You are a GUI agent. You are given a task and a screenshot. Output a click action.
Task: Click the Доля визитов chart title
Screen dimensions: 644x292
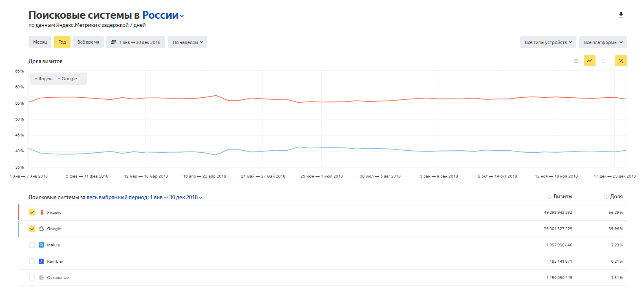[45, 61]
